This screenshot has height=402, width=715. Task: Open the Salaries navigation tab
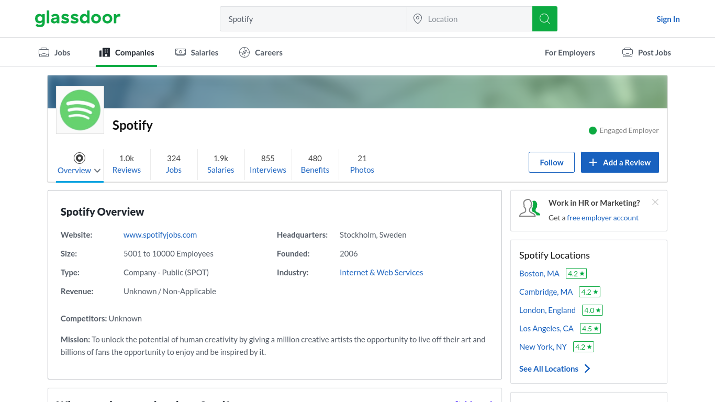point(197,52)
